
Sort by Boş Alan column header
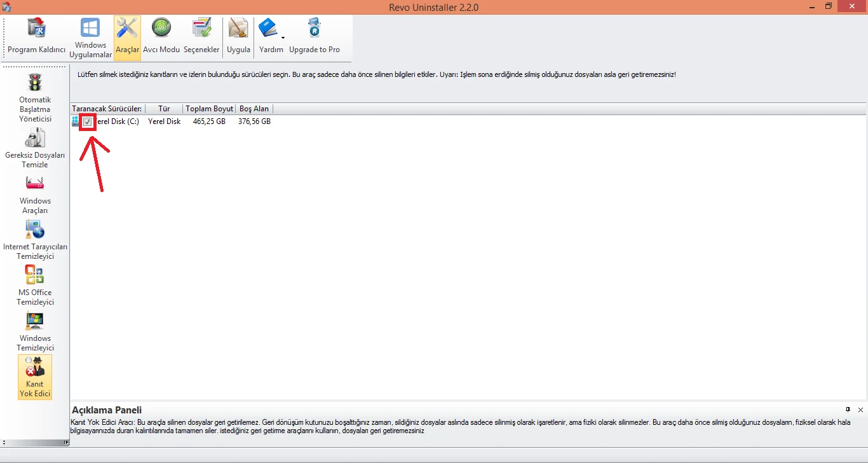(254, 109)
